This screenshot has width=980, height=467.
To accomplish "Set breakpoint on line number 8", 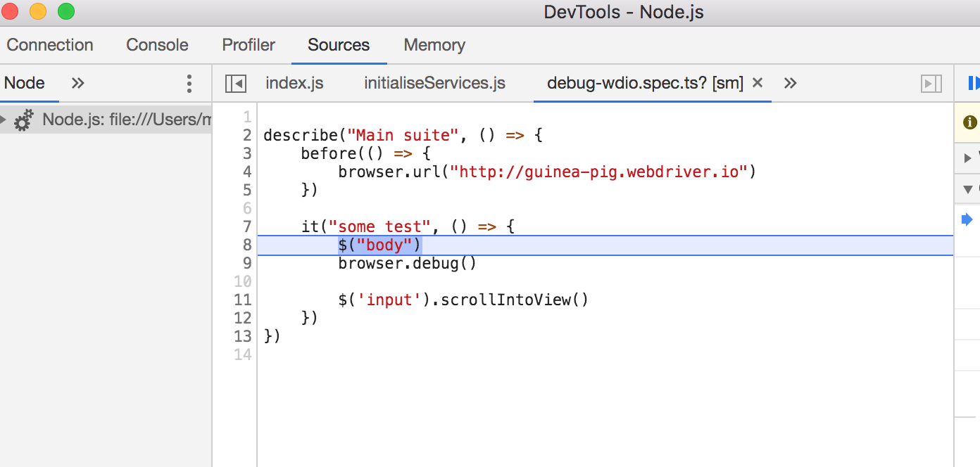I will coord(246,245).
